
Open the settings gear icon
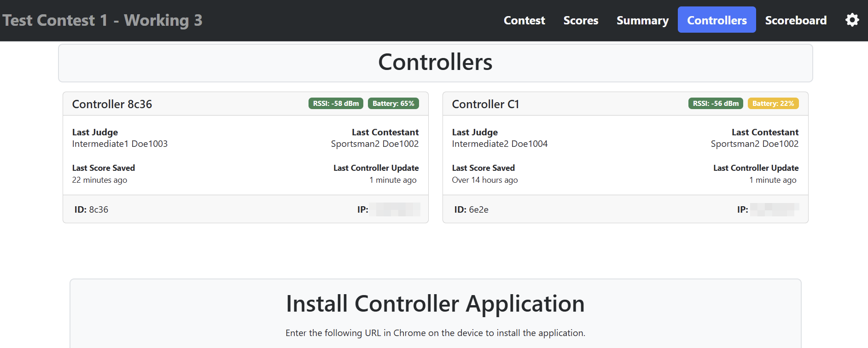point(852,20)
